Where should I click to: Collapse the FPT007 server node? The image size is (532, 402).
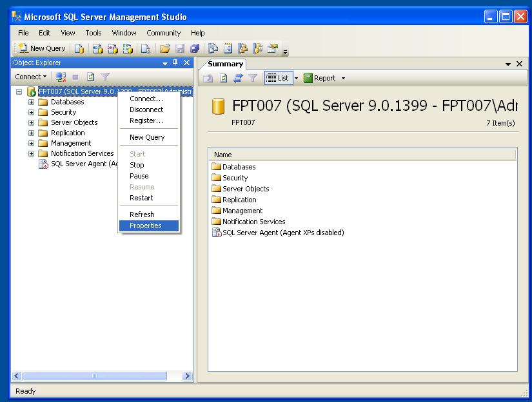point(19,91)
